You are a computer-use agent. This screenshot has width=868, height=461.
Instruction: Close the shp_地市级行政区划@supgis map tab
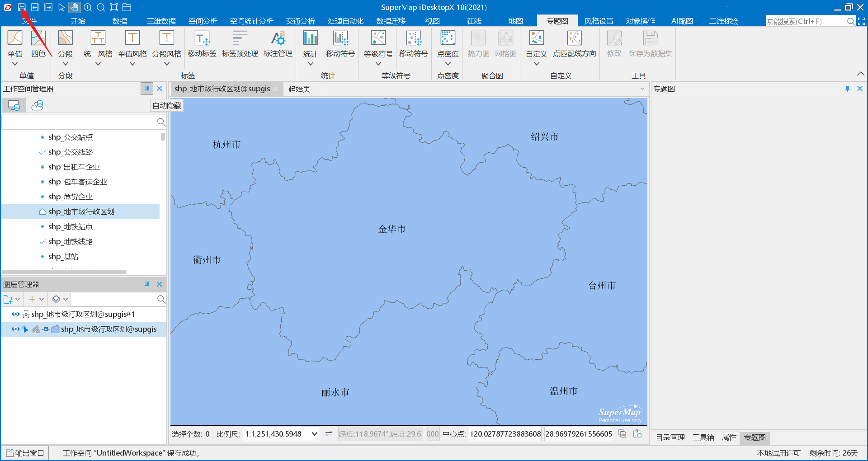[276, 89]
